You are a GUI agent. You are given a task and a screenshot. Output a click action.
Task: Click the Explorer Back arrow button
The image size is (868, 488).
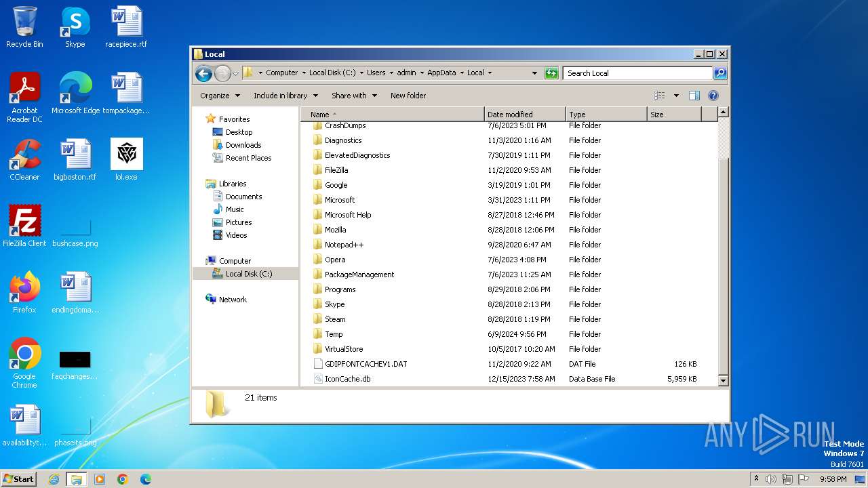click(203, 73)
